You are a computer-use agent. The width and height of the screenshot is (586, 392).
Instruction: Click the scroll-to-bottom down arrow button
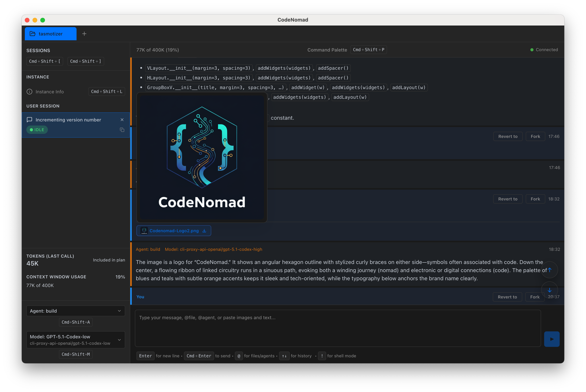click(550, 290)
